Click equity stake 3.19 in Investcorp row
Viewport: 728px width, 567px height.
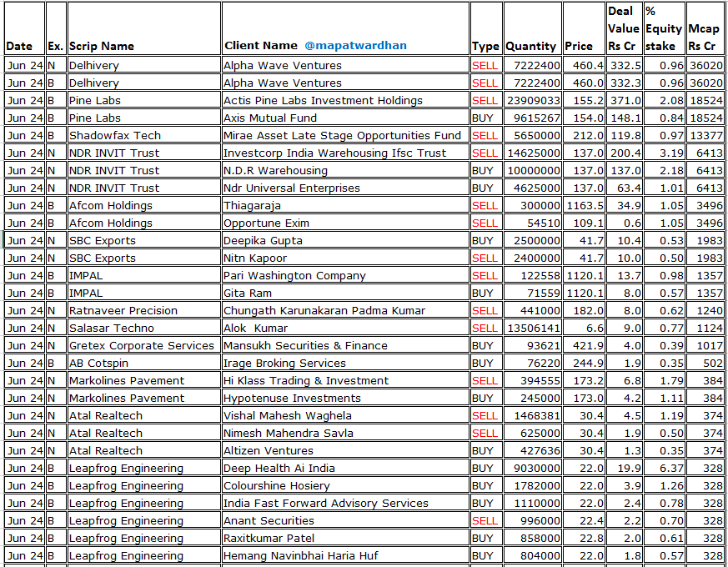click(665, 153)
